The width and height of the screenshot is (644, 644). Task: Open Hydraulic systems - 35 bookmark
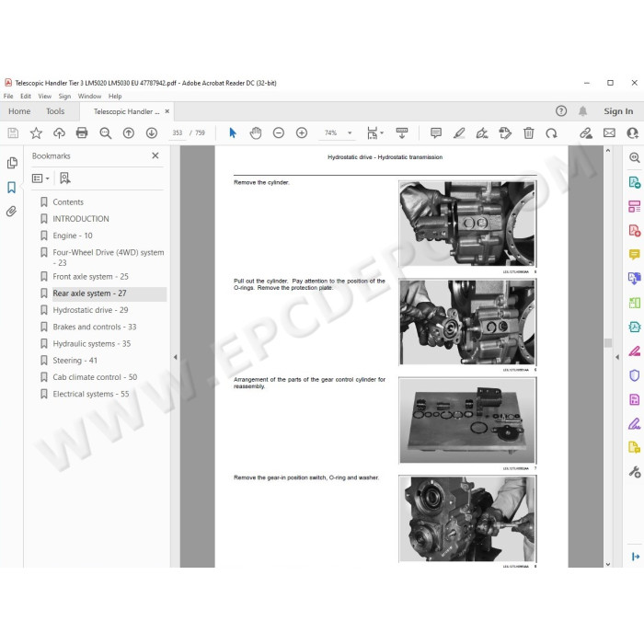(x=92, y=344)
